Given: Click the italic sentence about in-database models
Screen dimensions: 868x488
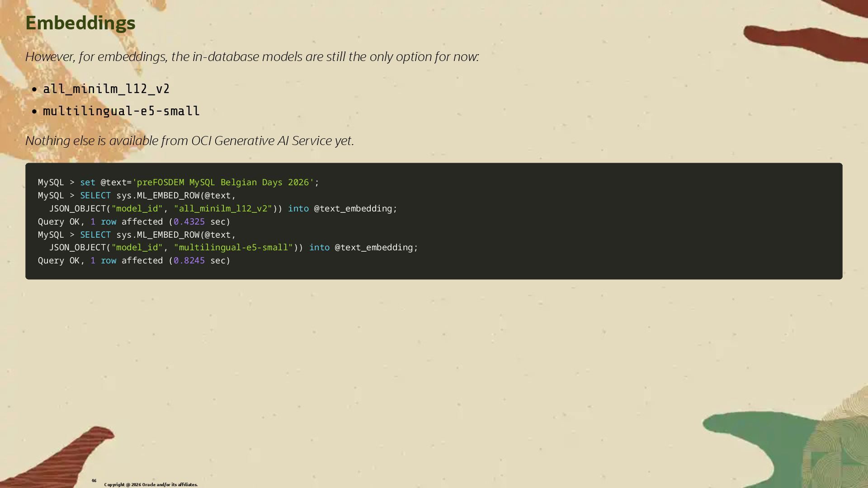Looking at the screenshot, I should click(x=252, y=57).
